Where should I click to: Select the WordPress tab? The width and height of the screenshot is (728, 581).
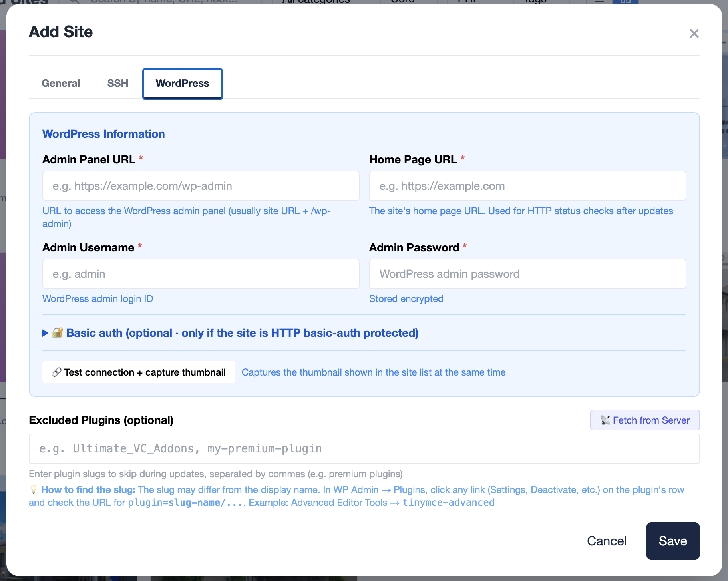click(183, 84)
